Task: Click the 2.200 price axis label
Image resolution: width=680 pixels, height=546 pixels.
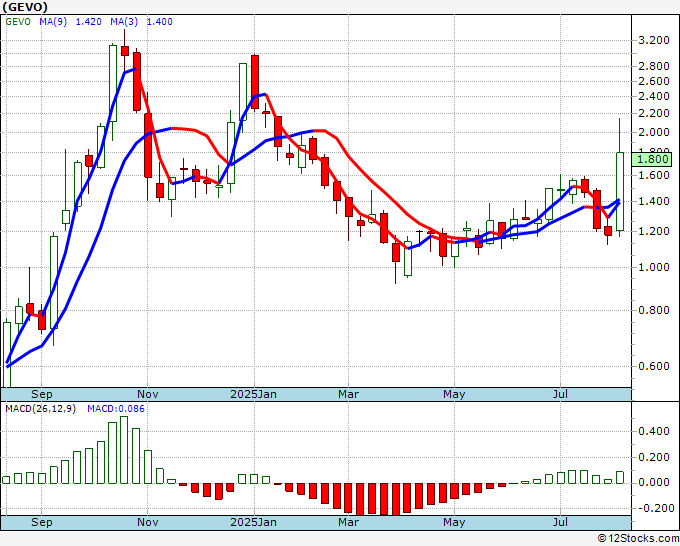Action: (654, 113)
